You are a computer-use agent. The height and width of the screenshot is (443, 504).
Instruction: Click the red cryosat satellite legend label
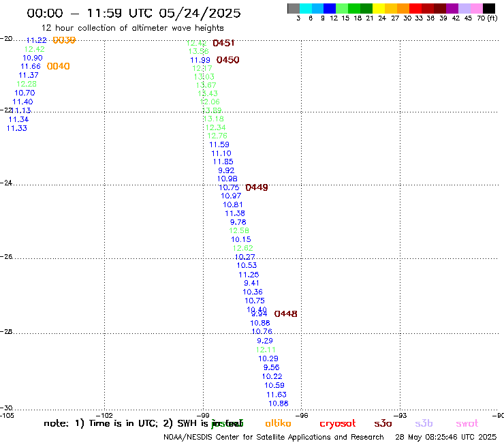pos(338,424)
